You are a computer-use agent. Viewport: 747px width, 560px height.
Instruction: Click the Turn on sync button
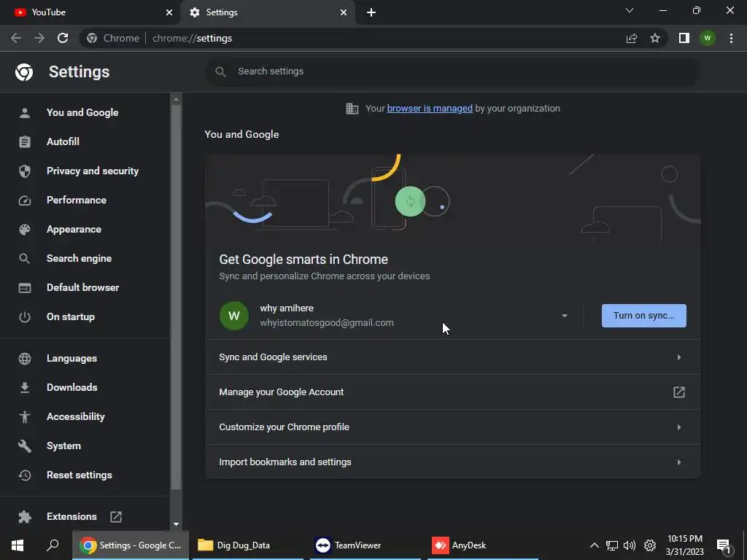click(643, 316)
